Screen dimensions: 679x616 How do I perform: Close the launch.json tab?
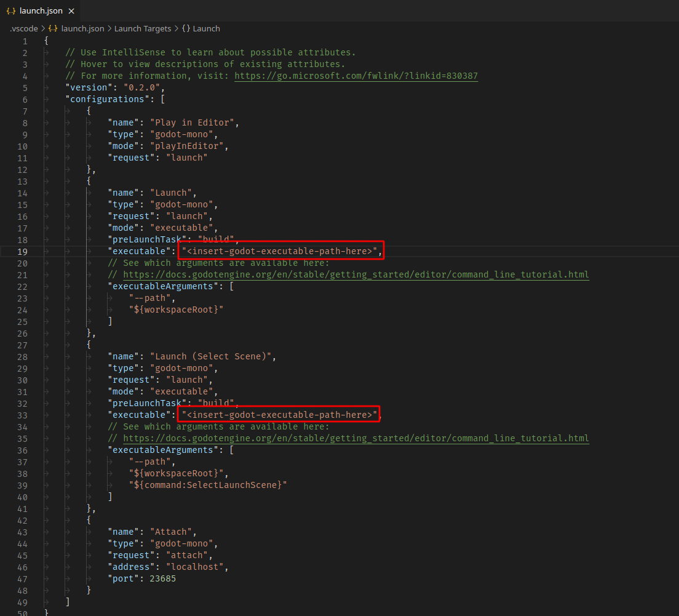(x=71, y=10)
